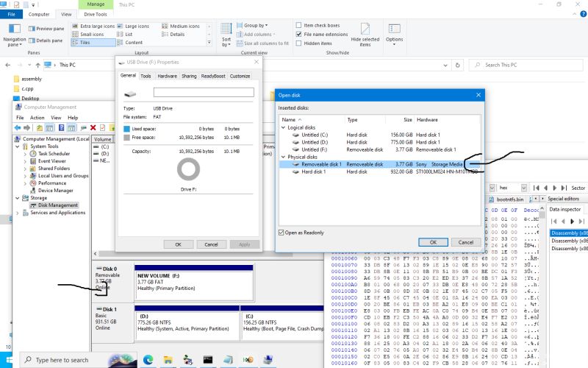Open Tools tab in USB Drive Properties

click(146, 76)
